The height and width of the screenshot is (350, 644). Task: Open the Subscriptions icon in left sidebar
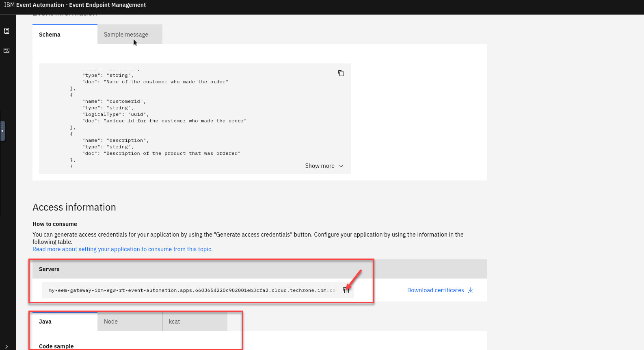click(6, 50)
